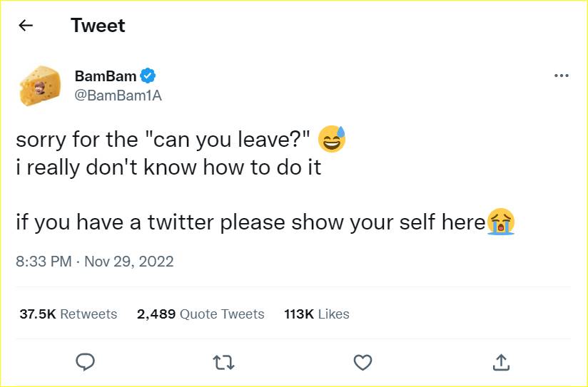
Task: View the 113K Likes list
Action: pos(317,314)
